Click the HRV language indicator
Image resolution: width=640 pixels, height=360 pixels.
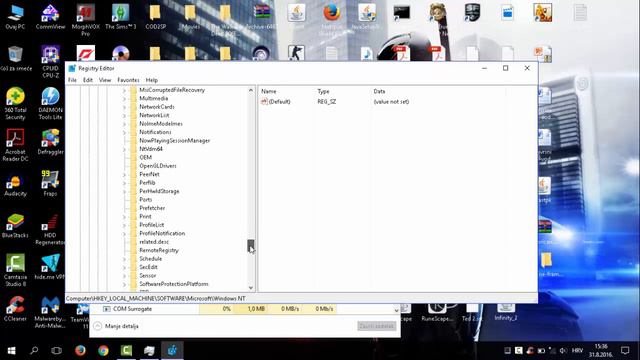click(x=577, y=351)
